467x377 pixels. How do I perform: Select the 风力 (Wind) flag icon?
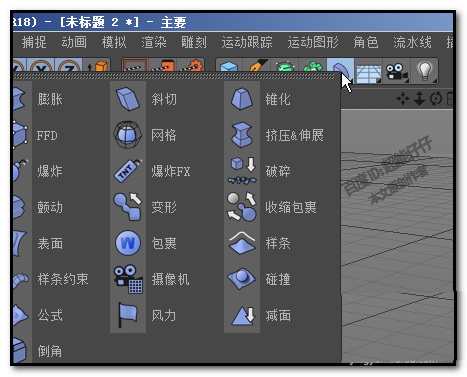[x=128, y=315]
